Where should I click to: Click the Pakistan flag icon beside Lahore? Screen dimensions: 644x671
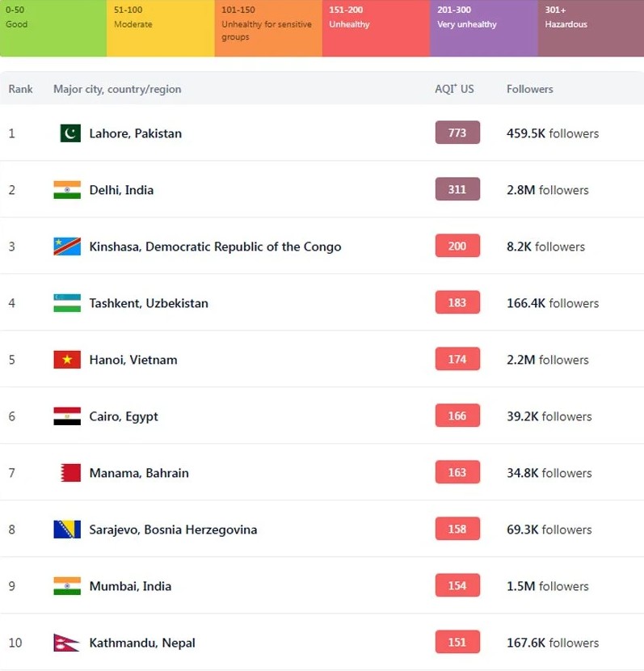pyautogui.click(x=70, y=133)
